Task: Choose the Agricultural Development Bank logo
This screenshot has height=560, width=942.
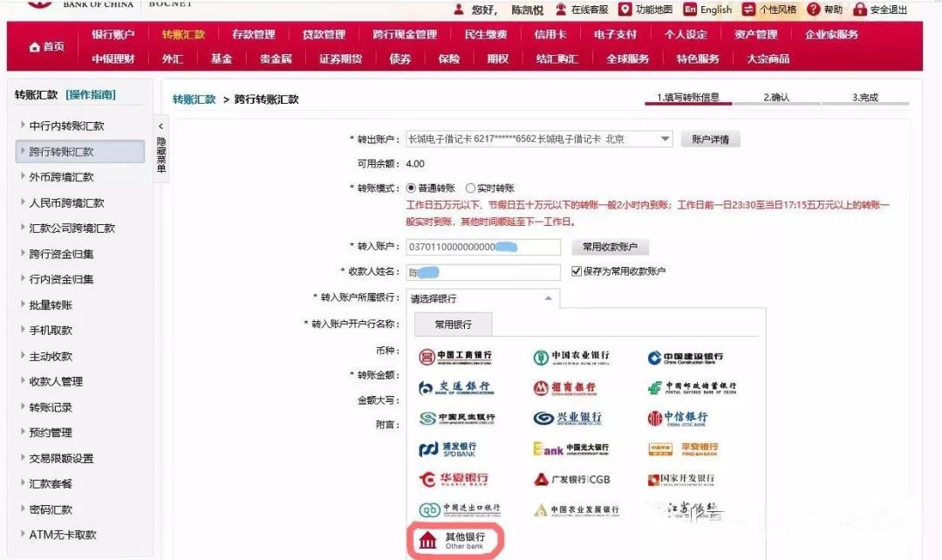Action: pyautogui.click(x=577, y=510)
